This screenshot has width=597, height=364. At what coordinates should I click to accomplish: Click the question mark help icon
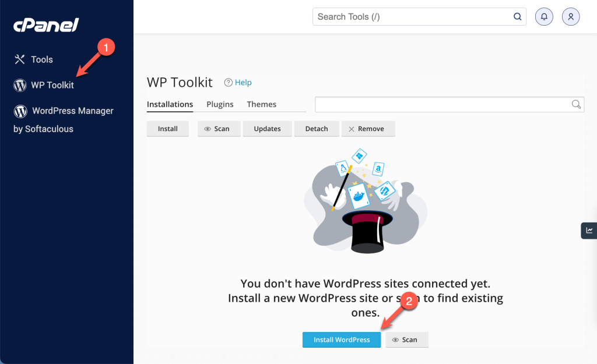click(x=228, y=83)
